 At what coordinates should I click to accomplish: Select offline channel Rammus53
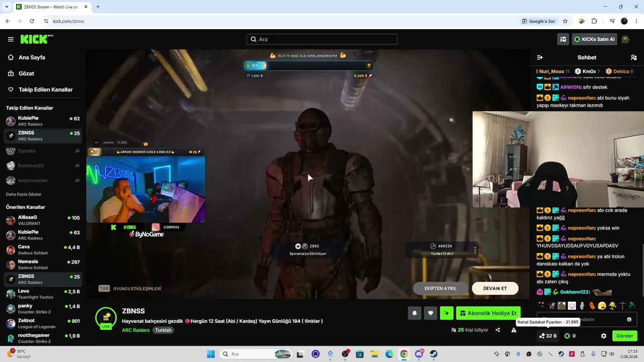43,165
